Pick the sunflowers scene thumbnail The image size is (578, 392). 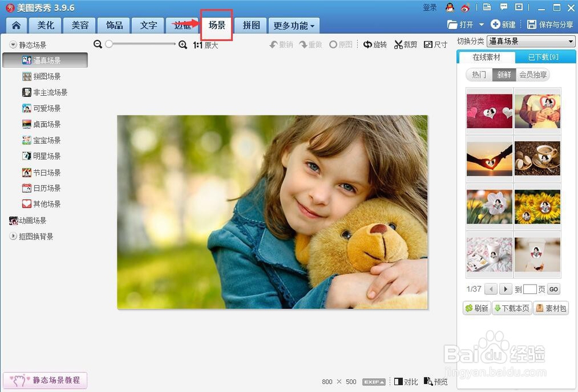pyautogui.click(x=538, y=207)
